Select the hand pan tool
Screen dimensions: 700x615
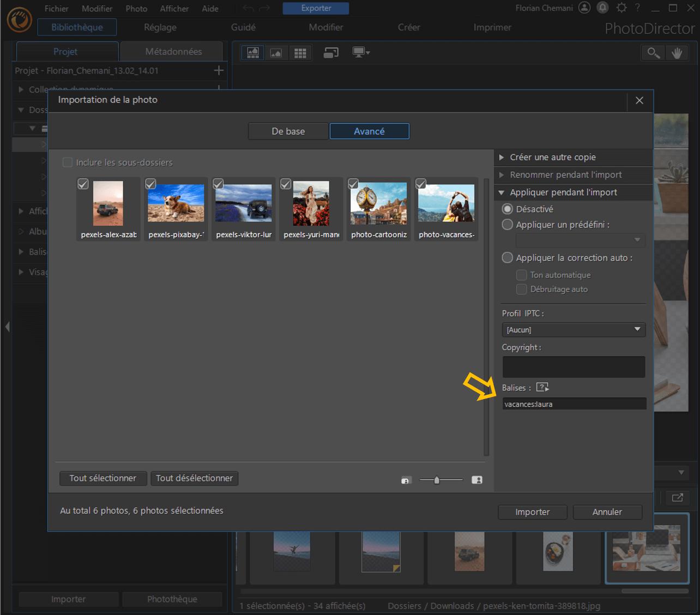tap(677, 53)
